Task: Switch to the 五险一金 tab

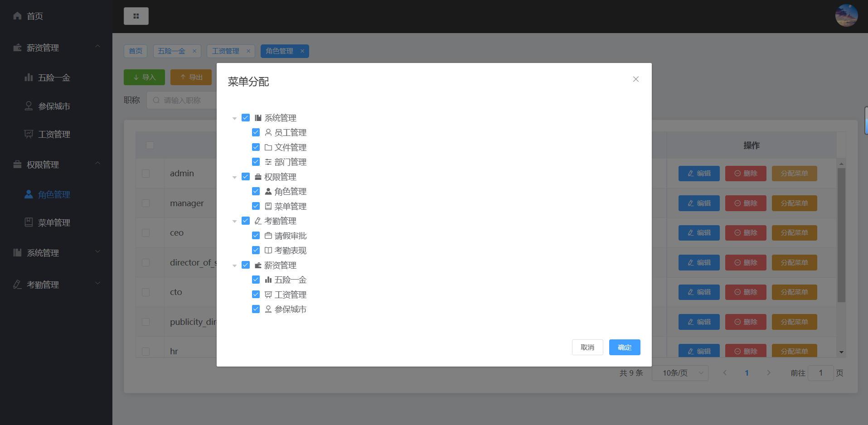Action: [x=172, y=51]
